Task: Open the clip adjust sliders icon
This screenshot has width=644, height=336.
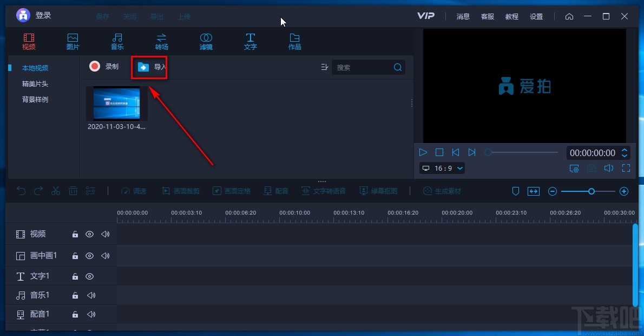Action: [x=90, y=191]
